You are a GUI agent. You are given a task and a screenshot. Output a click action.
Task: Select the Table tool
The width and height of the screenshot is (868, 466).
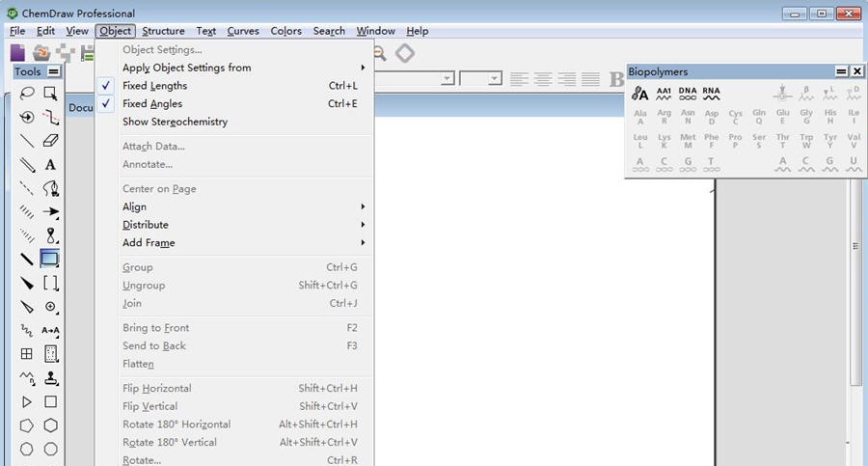pos(27,355)
